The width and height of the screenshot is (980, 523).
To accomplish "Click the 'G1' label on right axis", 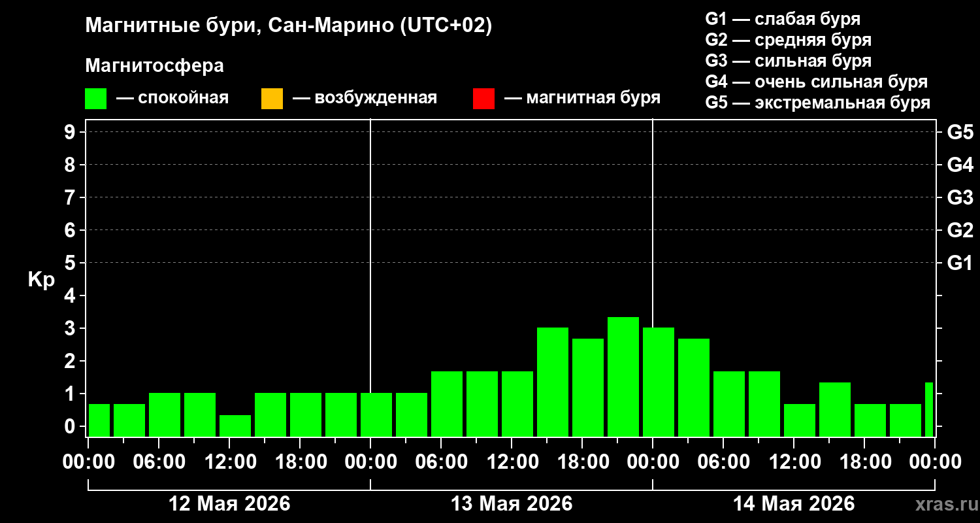I will pos(960,263).
